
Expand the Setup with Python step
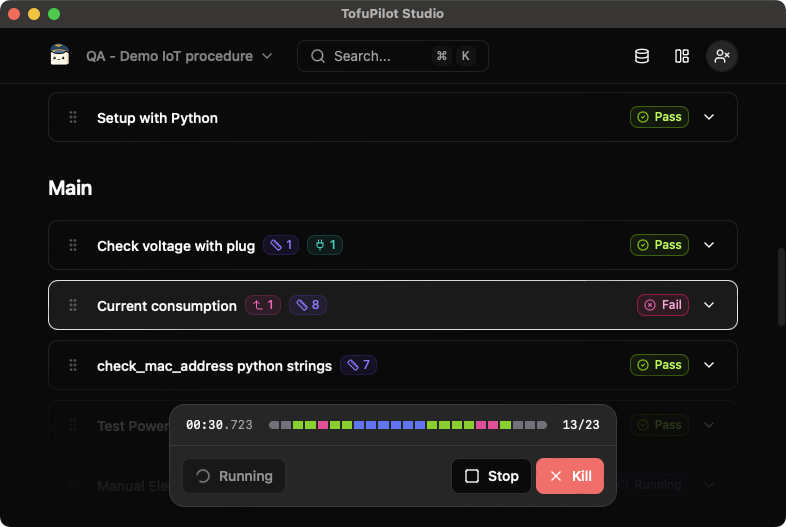tap(709, 117)
